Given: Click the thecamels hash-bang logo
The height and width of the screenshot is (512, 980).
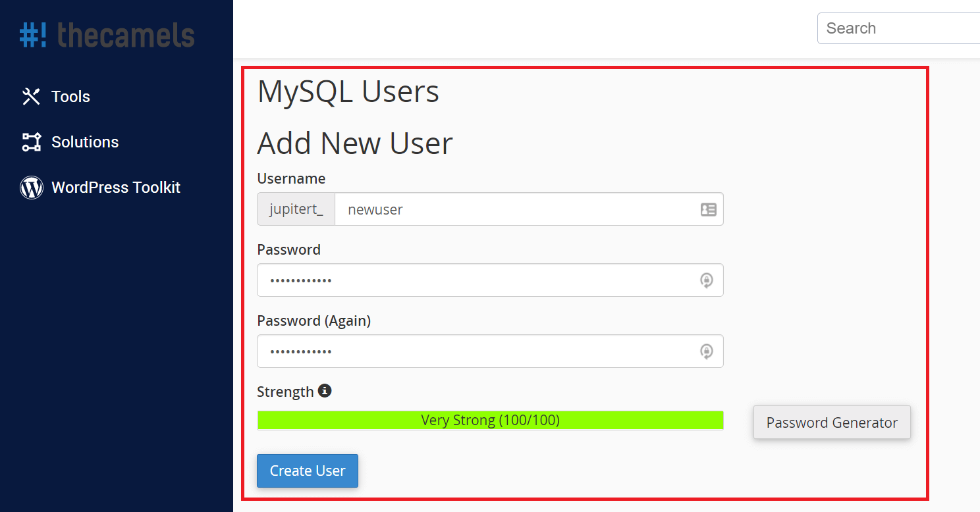Looking at the screenshot, I should click(107, 35).
